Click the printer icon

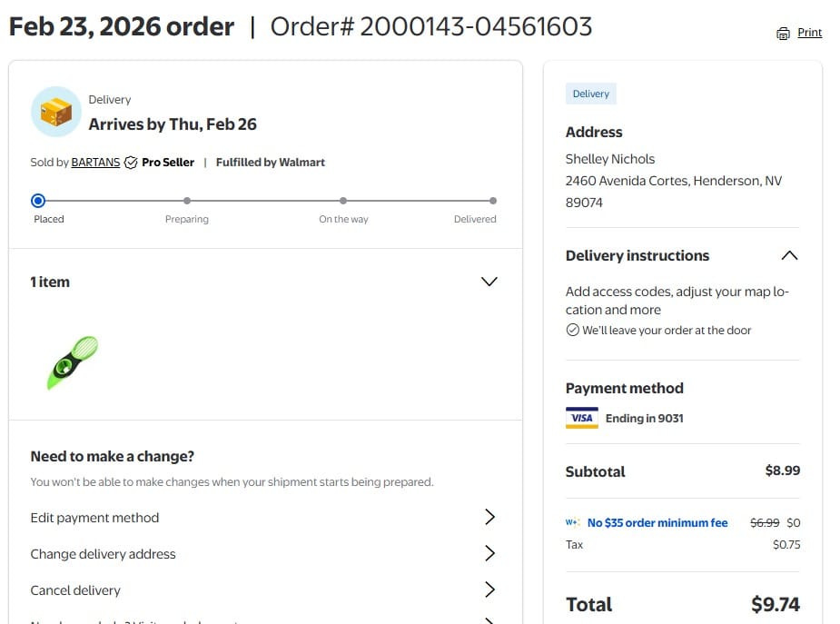[x=783, y=34]
